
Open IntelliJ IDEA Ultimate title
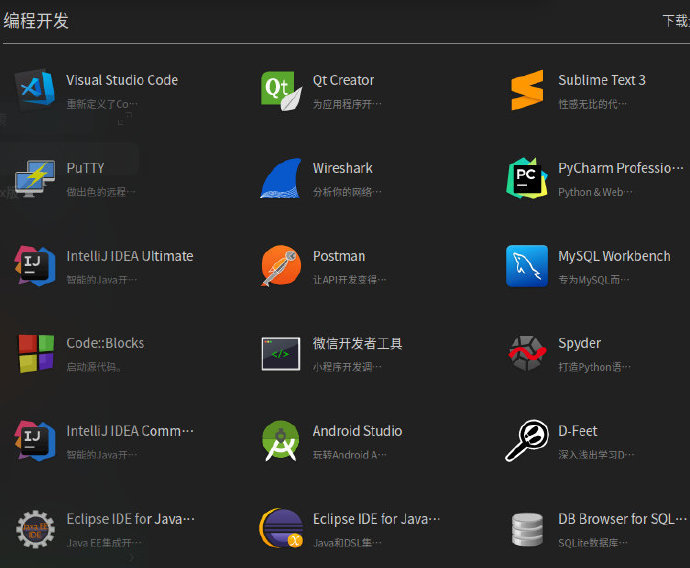[130, 256]
